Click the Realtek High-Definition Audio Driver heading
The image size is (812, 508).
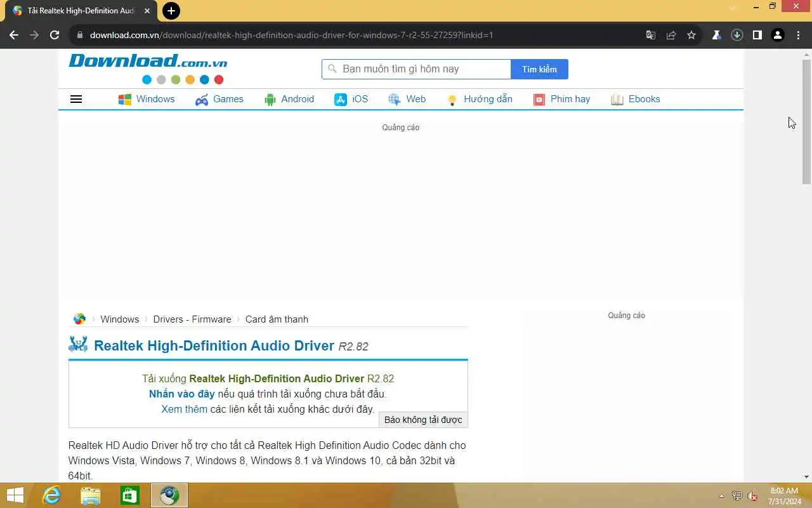(214, 345)
